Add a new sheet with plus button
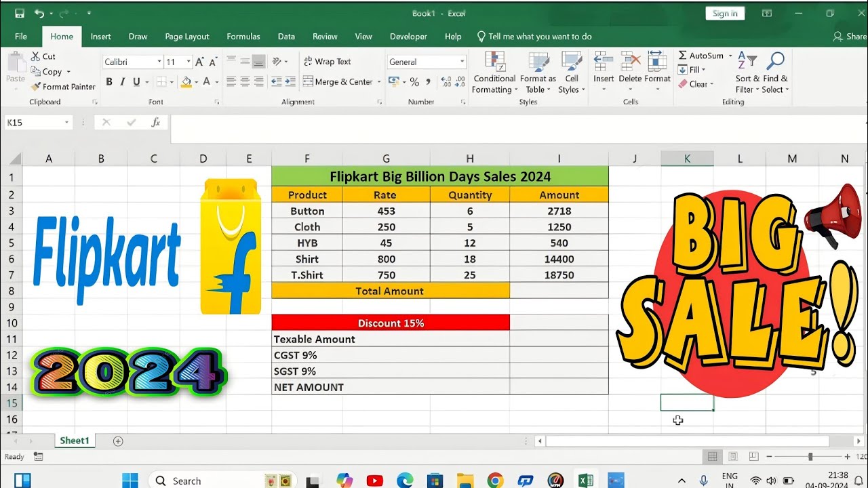 (x=118, y=441)
